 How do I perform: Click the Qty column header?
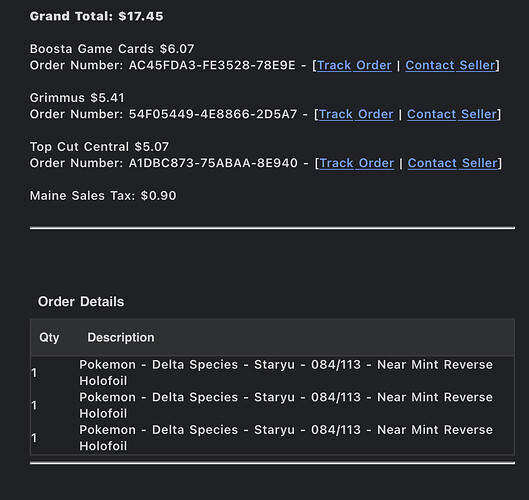49,338
